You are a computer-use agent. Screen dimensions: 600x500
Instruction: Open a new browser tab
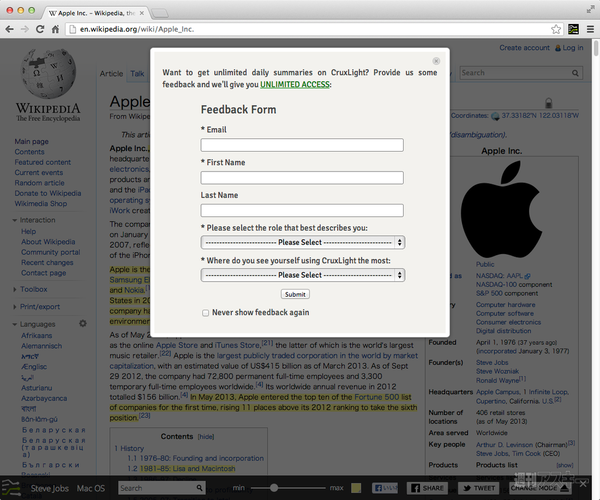pyautogui.click(x=160, y=13)
